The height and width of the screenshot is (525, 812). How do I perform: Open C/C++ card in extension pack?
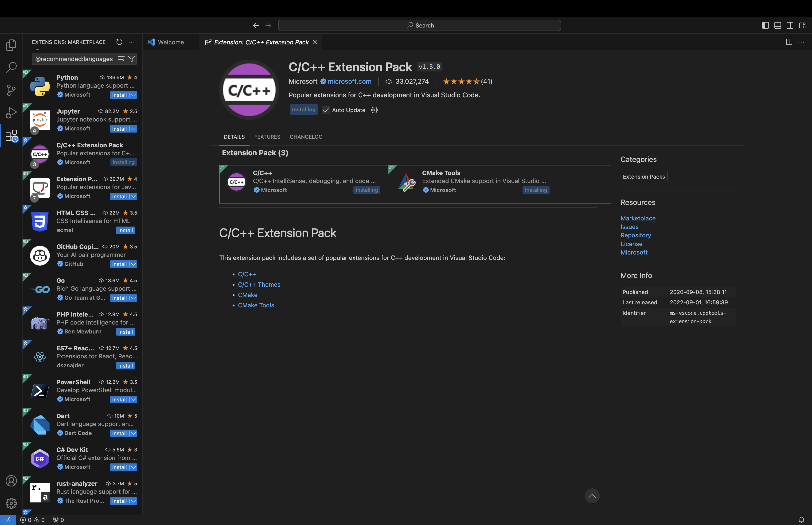[304, 182]
